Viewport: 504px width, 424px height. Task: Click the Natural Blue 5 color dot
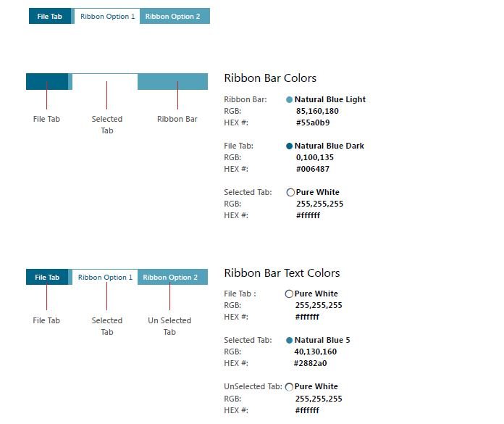point(289,341)
